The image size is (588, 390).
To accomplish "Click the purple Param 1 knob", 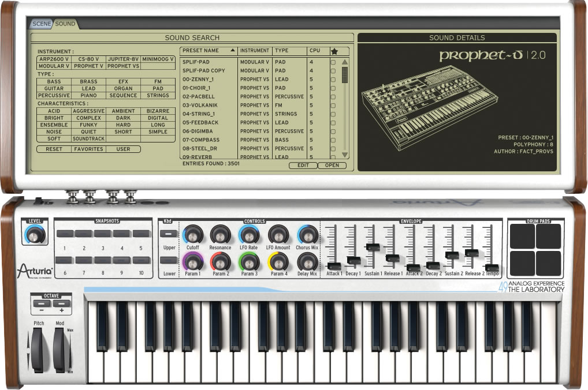I will coord(193,261).
